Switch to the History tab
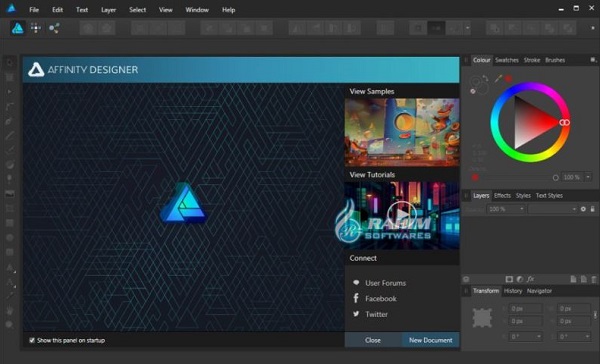Viewport: 600px width, 364px height. point(513,291)
